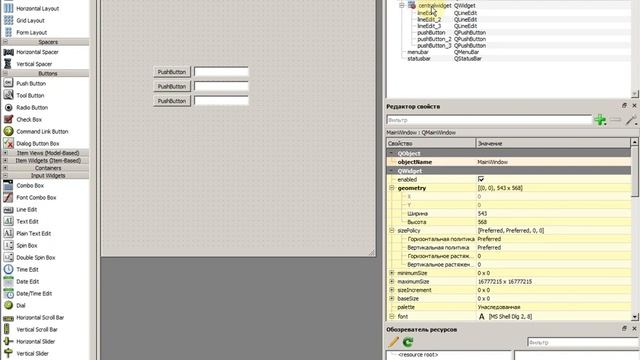Click the property editor filter field
This screenshot has height=360, width=640.
click(x=489, y=120)
